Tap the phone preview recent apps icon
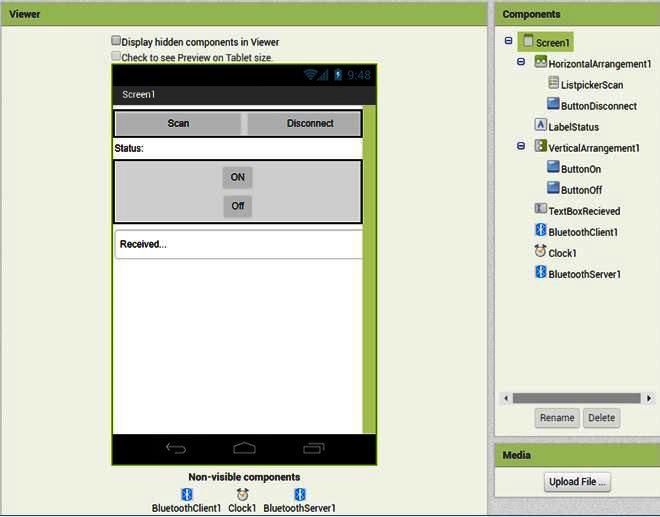This screenshot has height=517, width=660. [x=314, y=448]
